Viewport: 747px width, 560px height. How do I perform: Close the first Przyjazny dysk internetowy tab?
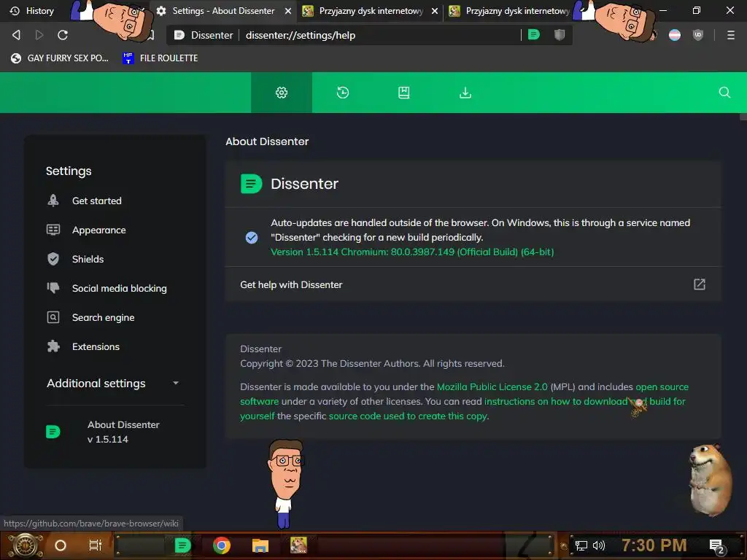435,11
